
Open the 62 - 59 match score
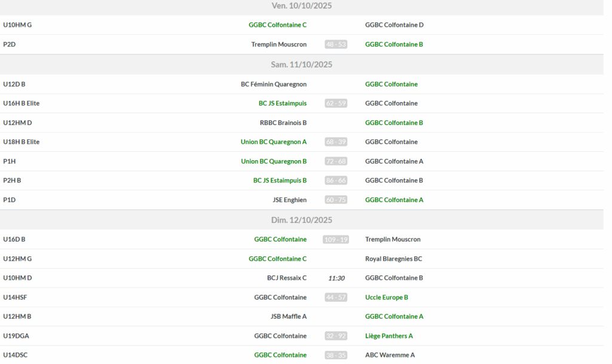click(336, 103)
